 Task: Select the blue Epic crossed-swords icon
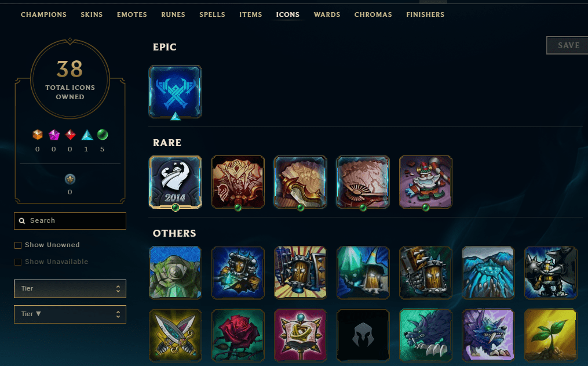(175, 92)
